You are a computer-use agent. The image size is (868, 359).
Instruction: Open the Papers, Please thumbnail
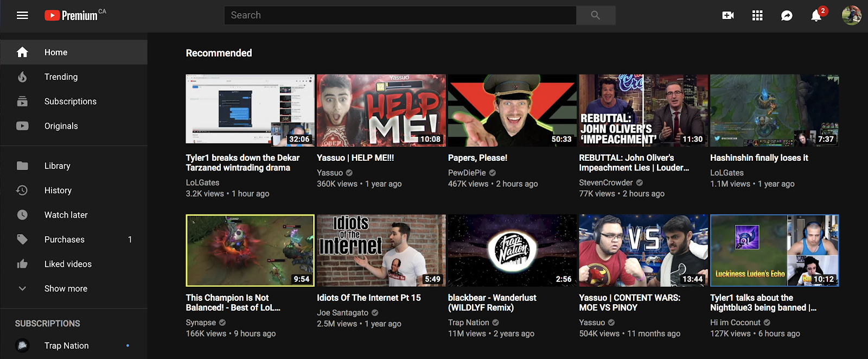(512, 110)
